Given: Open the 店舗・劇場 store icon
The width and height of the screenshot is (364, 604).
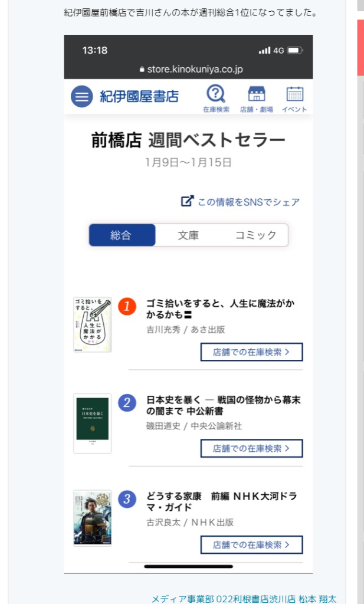Looking at the screenshot, I should click(x=257, y=99).
